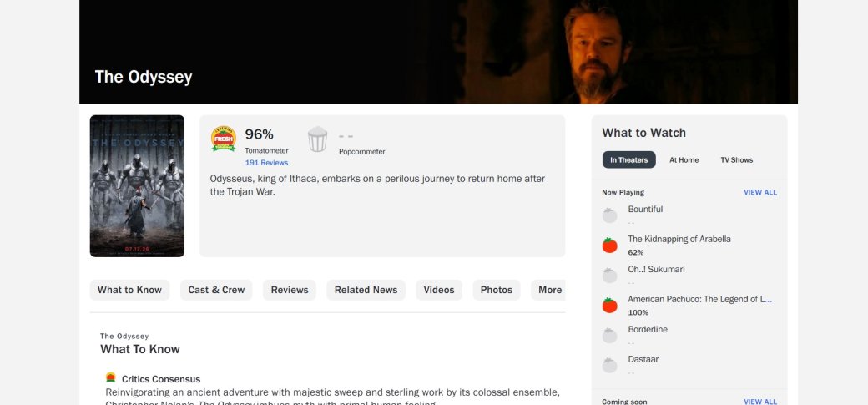Screen dimensions: 868x405
Task: Switch What to Watch to At Home
Action: [684, 159]
